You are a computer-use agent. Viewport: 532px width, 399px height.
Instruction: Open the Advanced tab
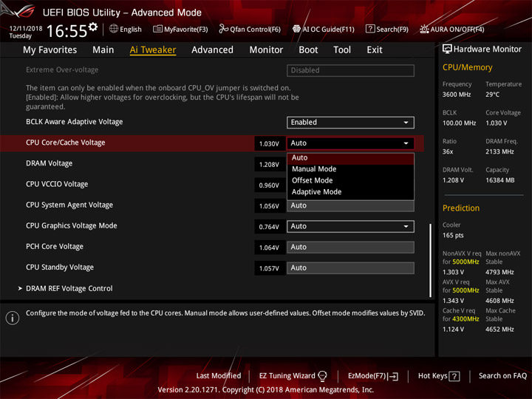(x=212, y=50)
